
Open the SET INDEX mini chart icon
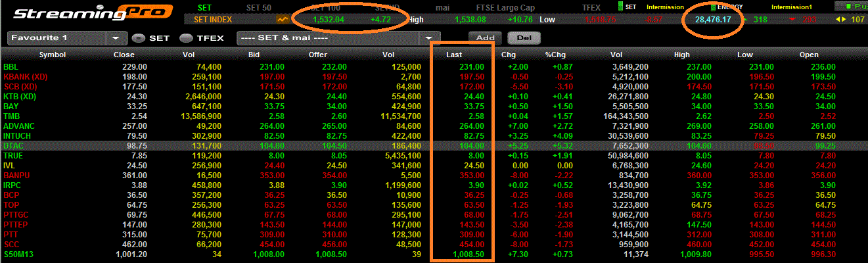283,20
